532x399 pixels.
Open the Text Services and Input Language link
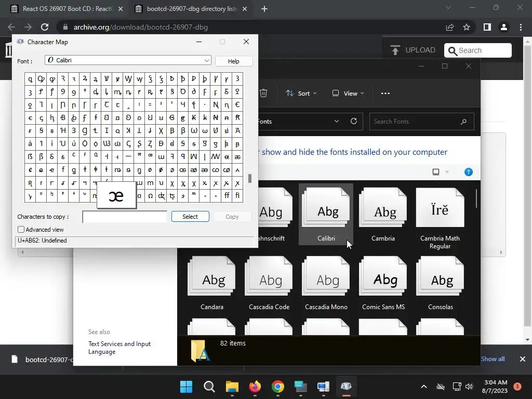[119, 348]
